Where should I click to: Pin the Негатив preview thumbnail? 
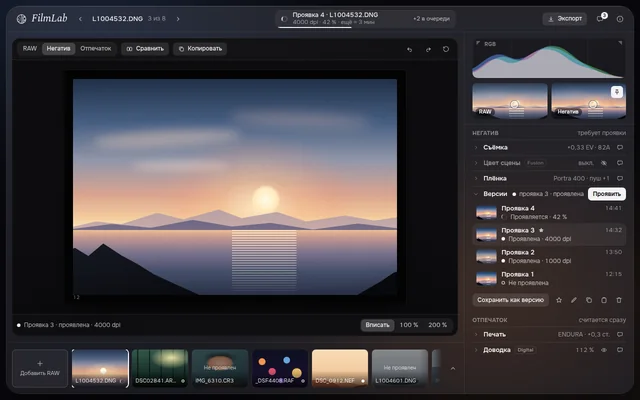pyautogui.click(x=616, y=92)
